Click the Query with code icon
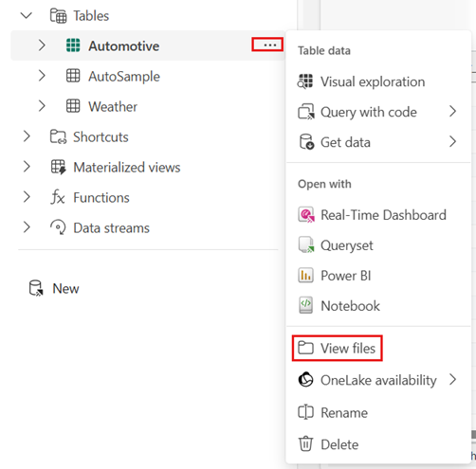476x469 pixels. click(x=306, y=112)
